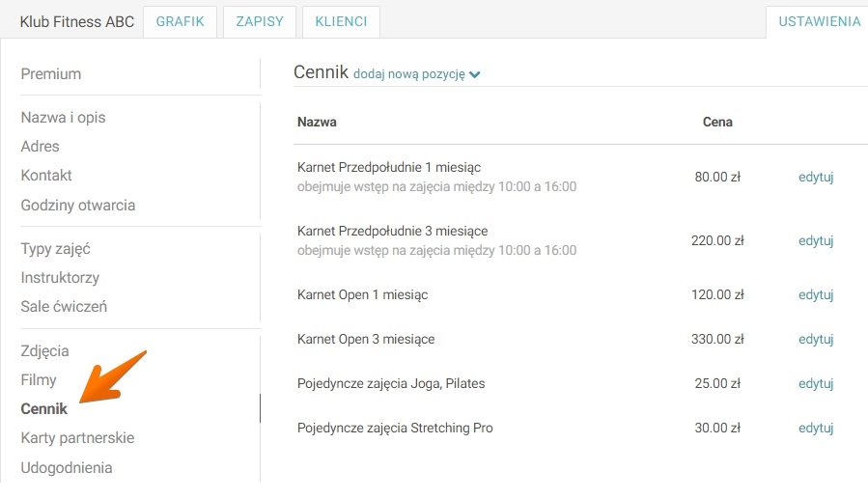Open Godziny otwarcia settings
The width and height of the screenshot is (868, 499).
click(78, 205)
